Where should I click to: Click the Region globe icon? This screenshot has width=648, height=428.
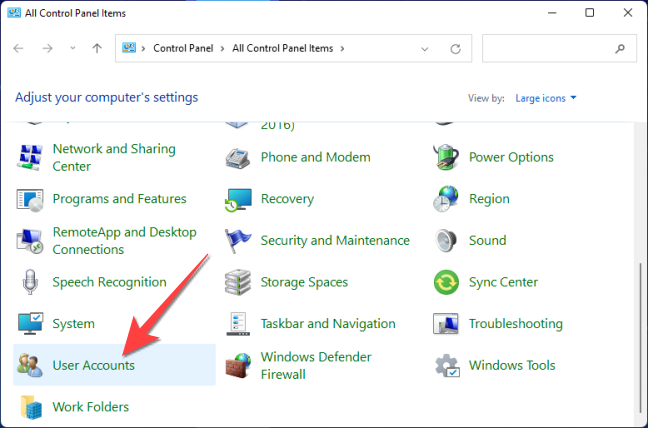446,199
